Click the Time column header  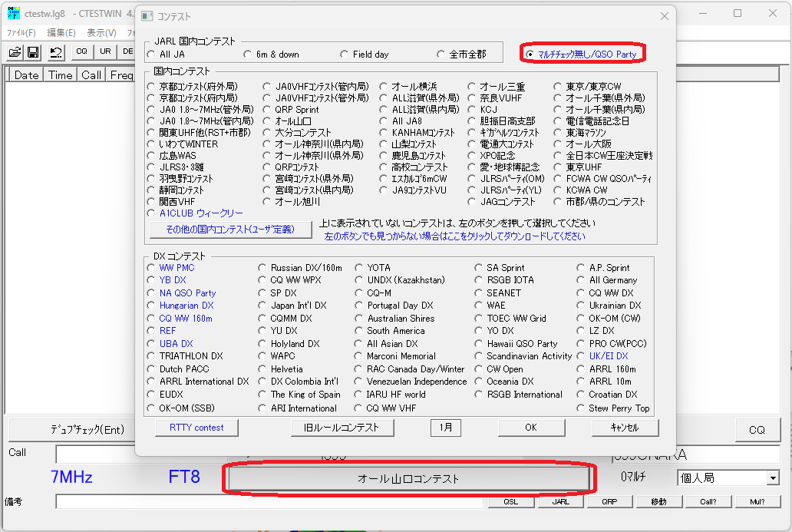point(60,74)
